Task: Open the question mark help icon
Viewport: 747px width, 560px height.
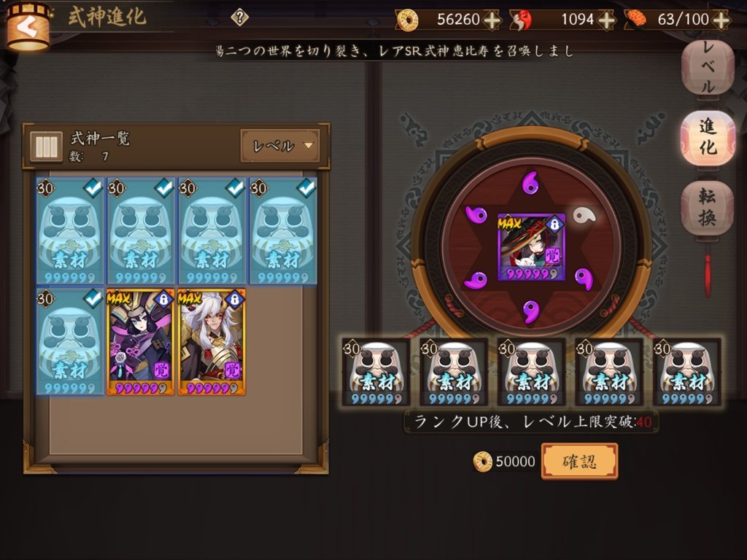Action: pos(239,17)
